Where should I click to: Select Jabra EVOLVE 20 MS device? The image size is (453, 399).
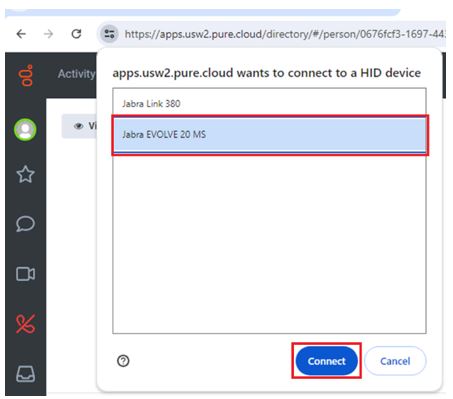point(269,135)
